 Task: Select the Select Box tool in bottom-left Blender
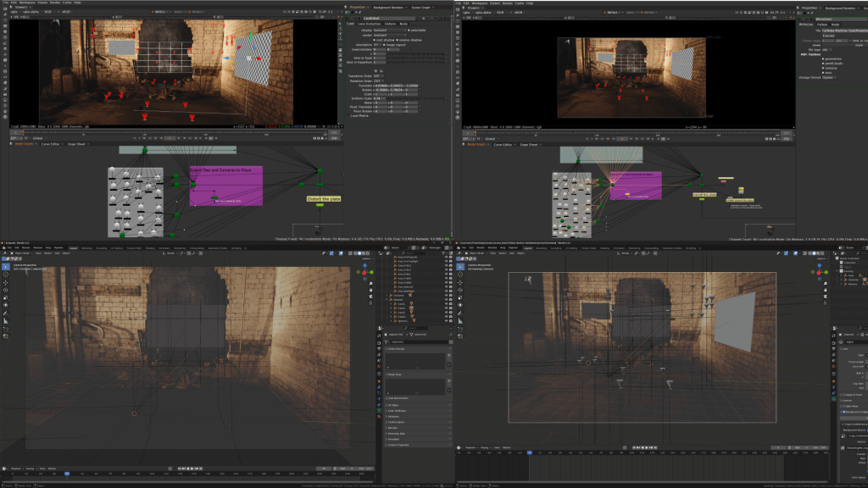point(6,267)
